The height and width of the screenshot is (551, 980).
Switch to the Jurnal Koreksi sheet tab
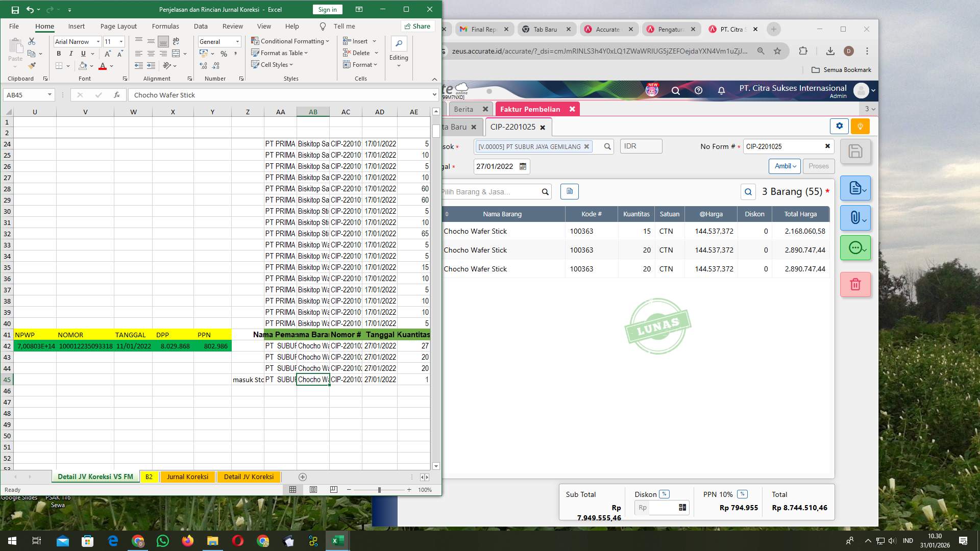pyautogui.click(x=187, y=477)
